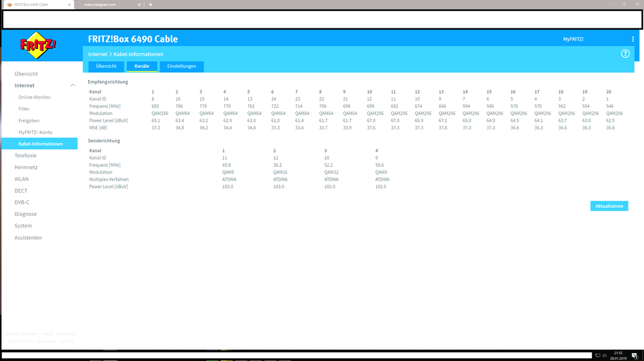Collapse the Internet menu chevron
This screenshot has width=644, height=361.
tap(73, 86)
